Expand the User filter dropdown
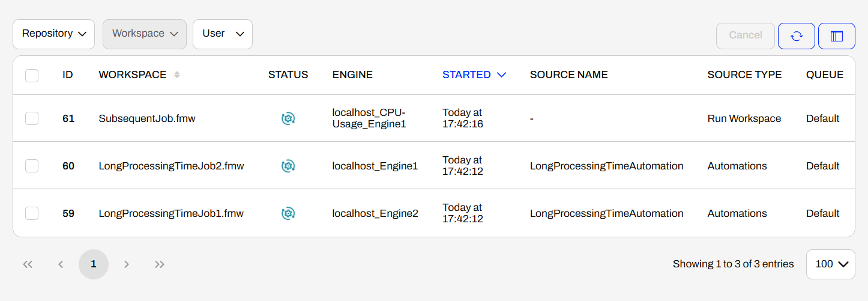Viewport: 868px width, 301px height. 223,34
